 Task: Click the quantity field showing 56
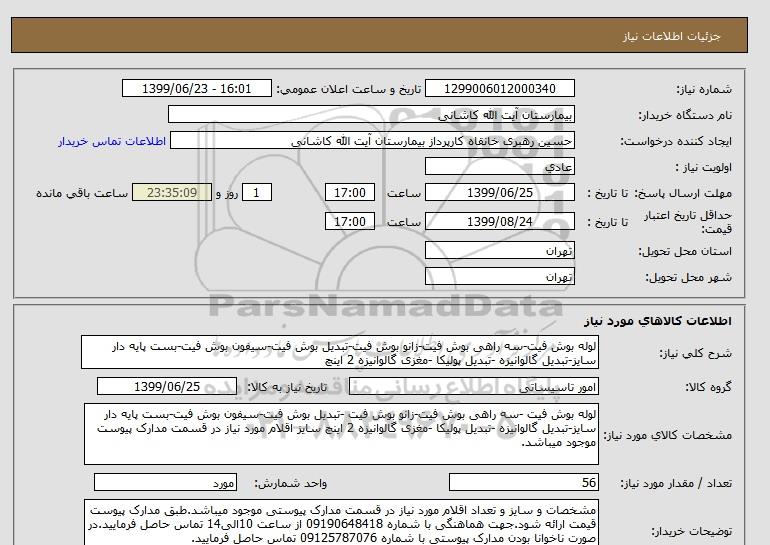click(x=523, y=483)
